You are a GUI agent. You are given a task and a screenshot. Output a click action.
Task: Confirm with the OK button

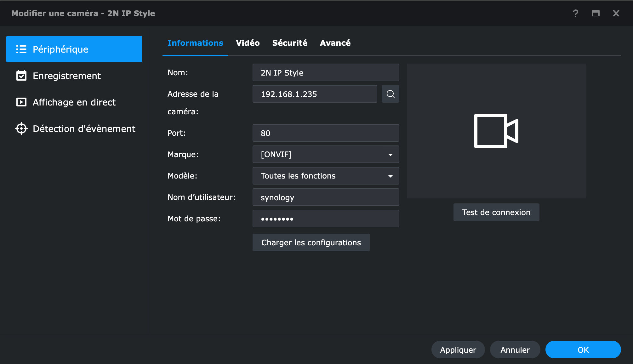[583, 350]
